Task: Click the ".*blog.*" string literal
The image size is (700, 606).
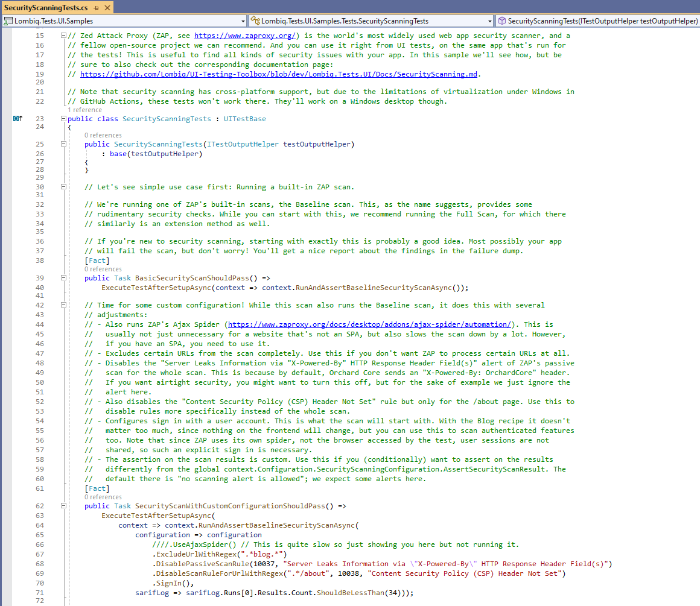Action: 262,554
